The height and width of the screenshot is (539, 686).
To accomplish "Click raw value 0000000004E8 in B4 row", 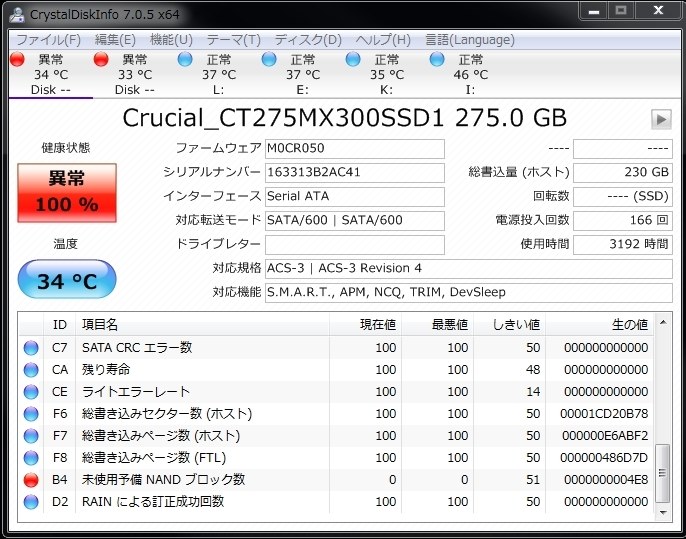I will 606,480.
